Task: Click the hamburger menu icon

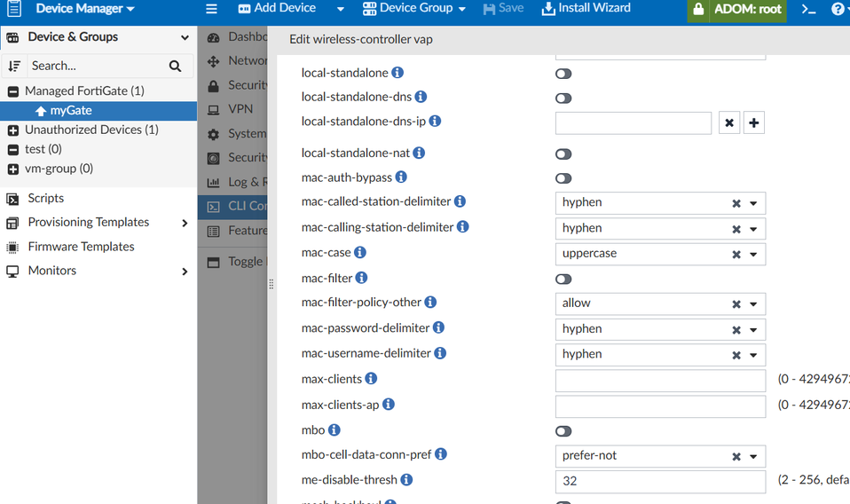Action: (x=211, y=9)
